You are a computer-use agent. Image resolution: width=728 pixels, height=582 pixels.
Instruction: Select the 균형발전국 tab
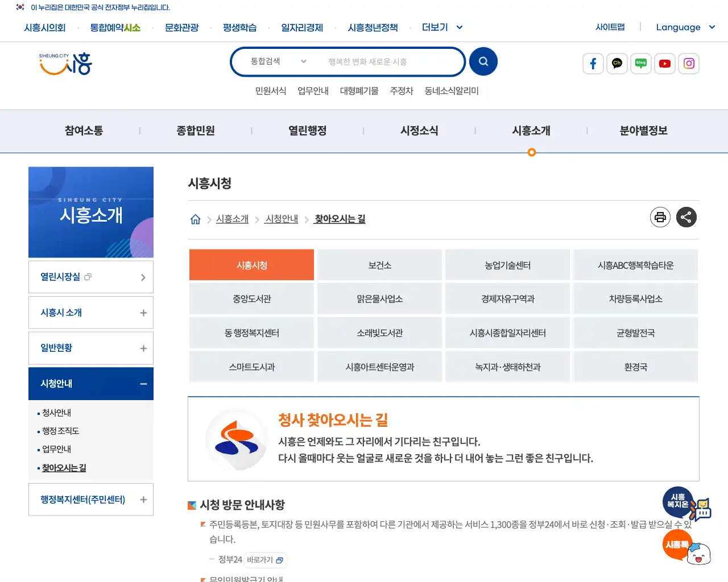pos(635,333)
